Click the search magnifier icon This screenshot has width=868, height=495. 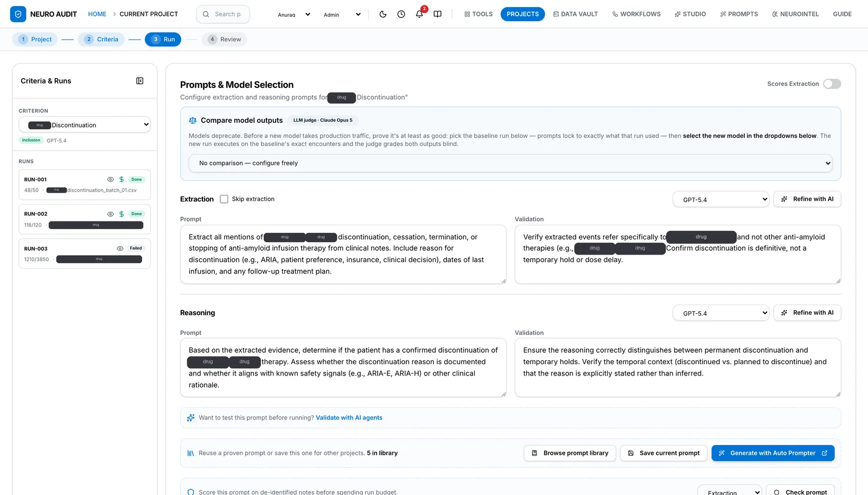pos(206,14)
